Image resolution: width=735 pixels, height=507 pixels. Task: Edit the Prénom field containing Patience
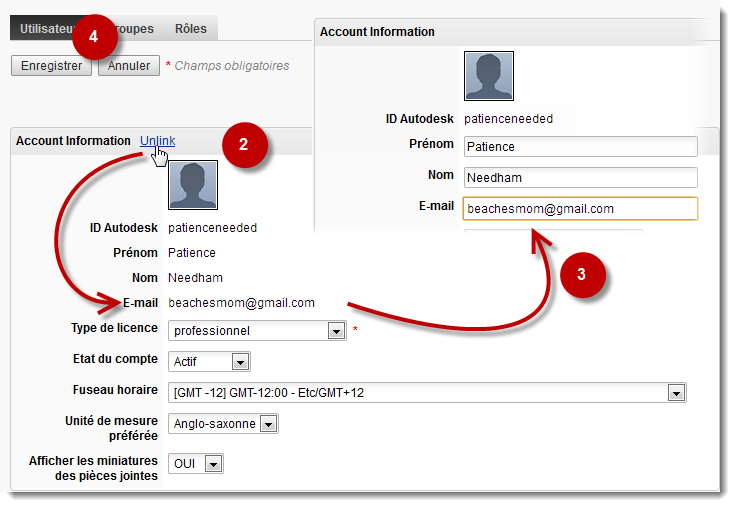click(x=580, y=147)
